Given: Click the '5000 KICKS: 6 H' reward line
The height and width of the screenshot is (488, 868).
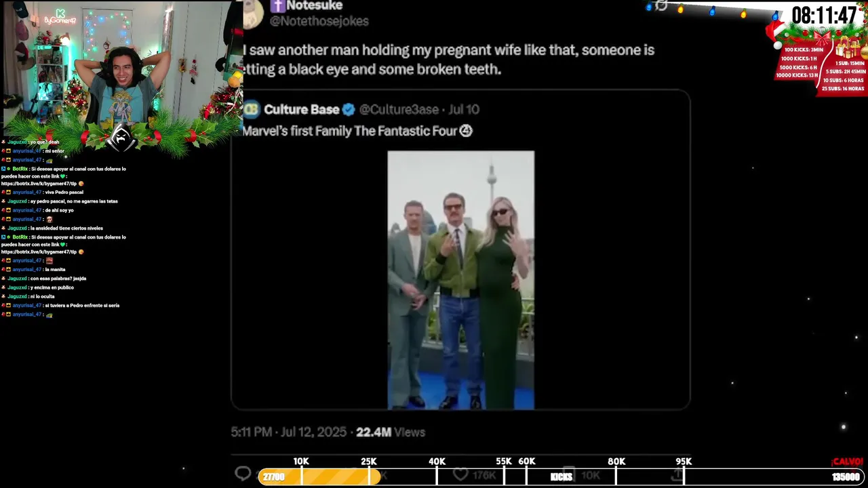Looking at the screenshot, I should pyautogui.click(x=798, y=67).
